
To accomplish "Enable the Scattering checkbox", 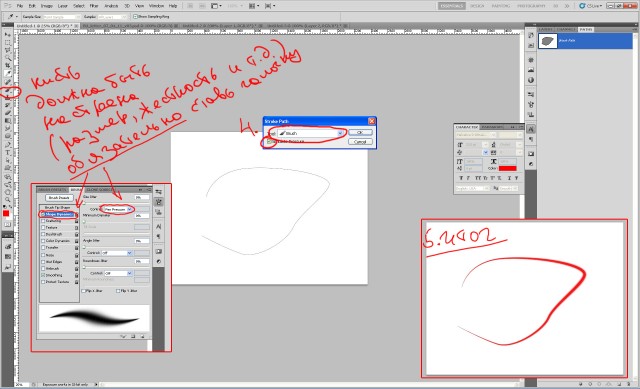I will pyautogui.click(x=43, y=221).
